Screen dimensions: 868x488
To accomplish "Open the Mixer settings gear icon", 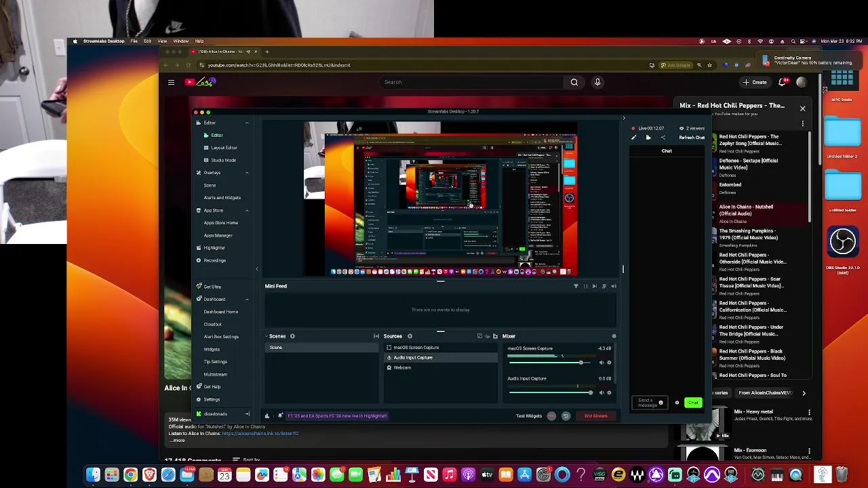I will pyautogui.click(x=614, y=336).
